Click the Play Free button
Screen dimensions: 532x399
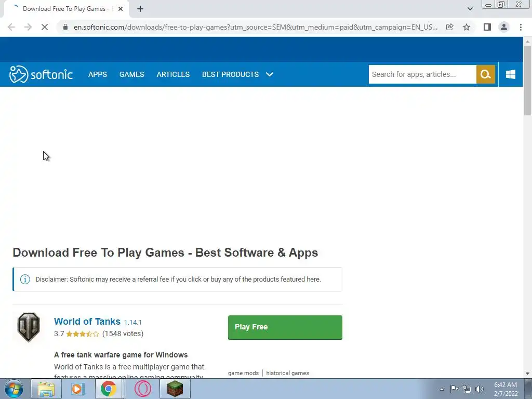pyautogui.click(x=285, y=327)
